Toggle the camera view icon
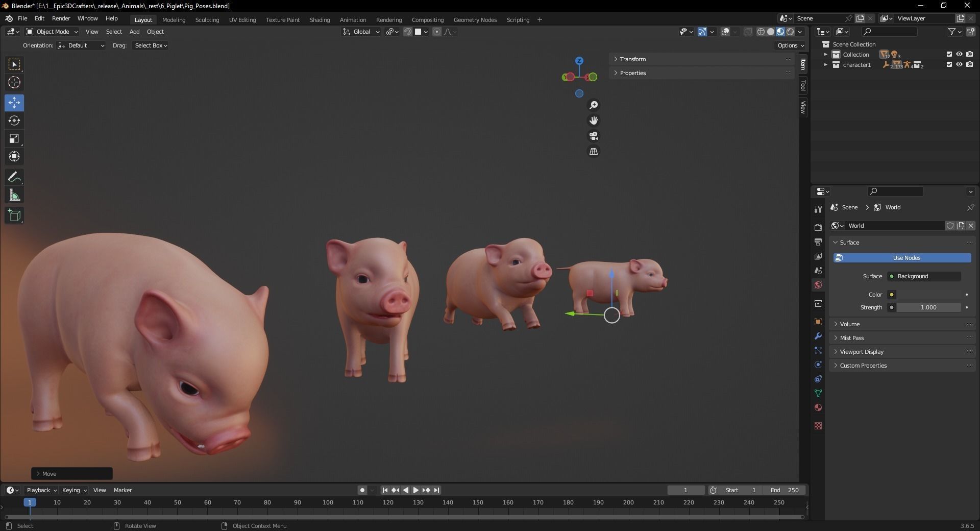Image resolution: width=980 pixels, height=531 pixels. click(594, 136)
